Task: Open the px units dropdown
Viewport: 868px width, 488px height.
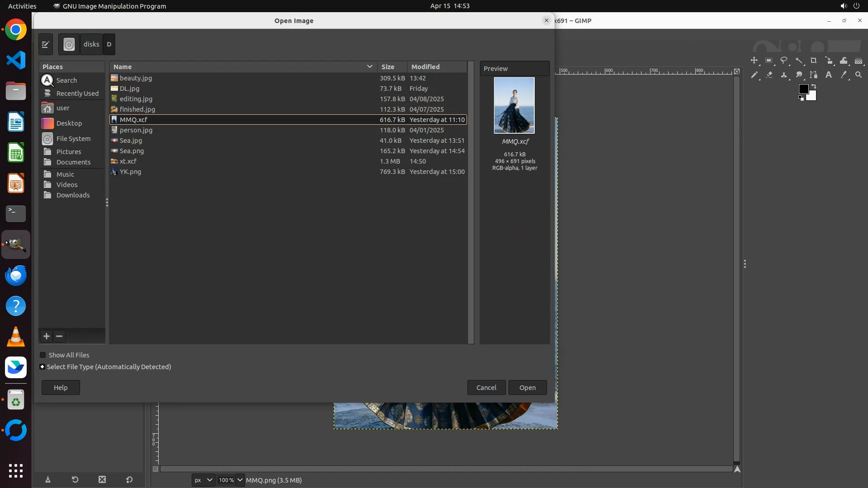Action: pyautogui.click(x=203, y=480)
